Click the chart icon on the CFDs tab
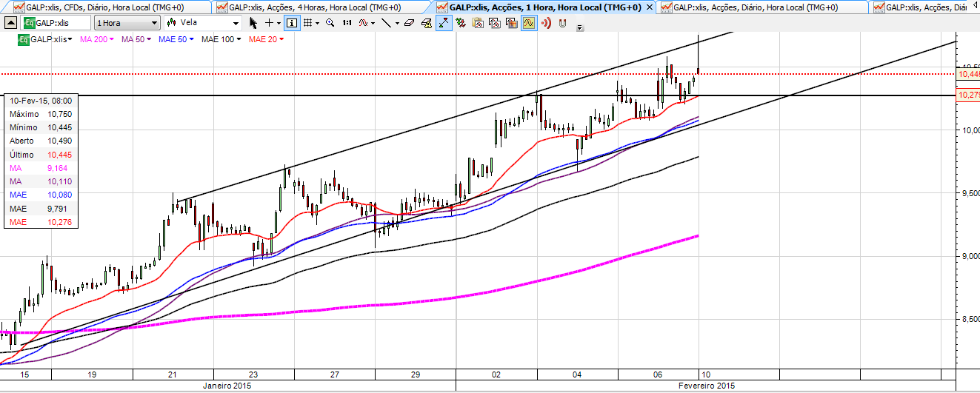This screenshot has height=393, width=980. 19,7
